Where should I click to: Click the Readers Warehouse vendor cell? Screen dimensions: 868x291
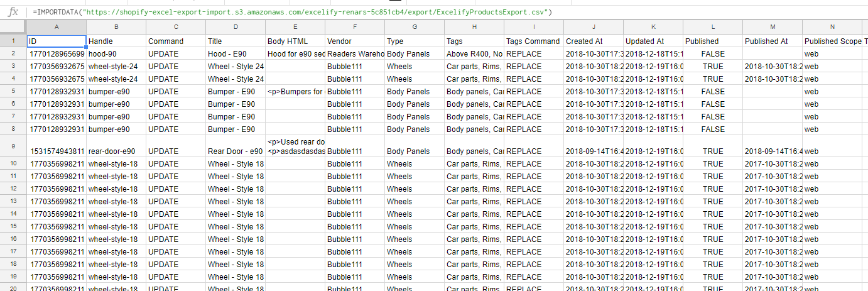[355, 54]
